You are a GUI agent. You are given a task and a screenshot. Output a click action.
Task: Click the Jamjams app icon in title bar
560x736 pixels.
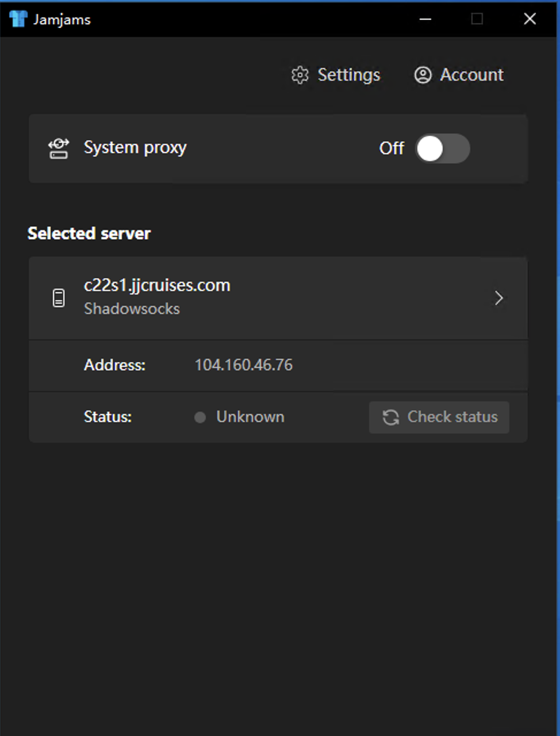(18, 19)
